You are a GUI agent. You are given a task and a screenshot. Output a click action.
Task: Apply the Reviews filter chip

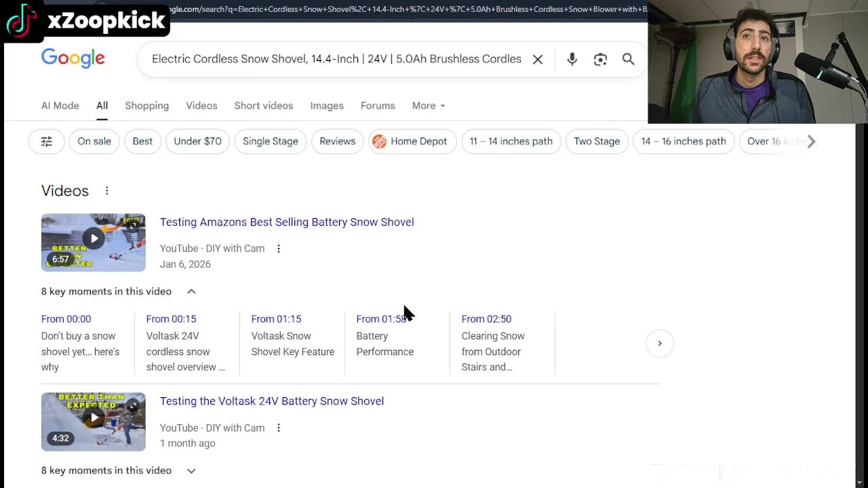pos(337,141)
